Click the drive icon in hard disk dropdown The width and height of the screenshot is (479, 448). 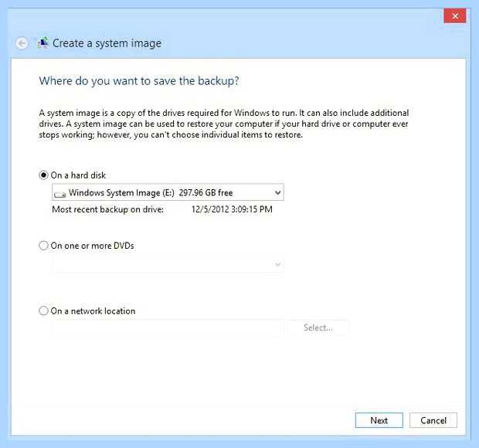pos(60,194)
